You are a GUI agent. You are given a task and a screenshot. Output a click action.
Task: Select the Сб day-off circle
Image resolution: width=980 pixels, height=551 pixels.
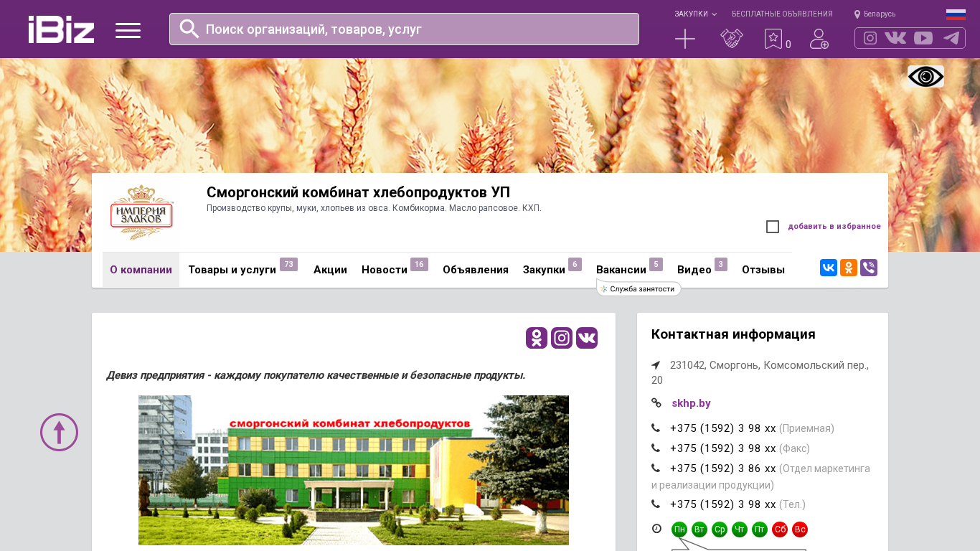click(x=780, y=529)
